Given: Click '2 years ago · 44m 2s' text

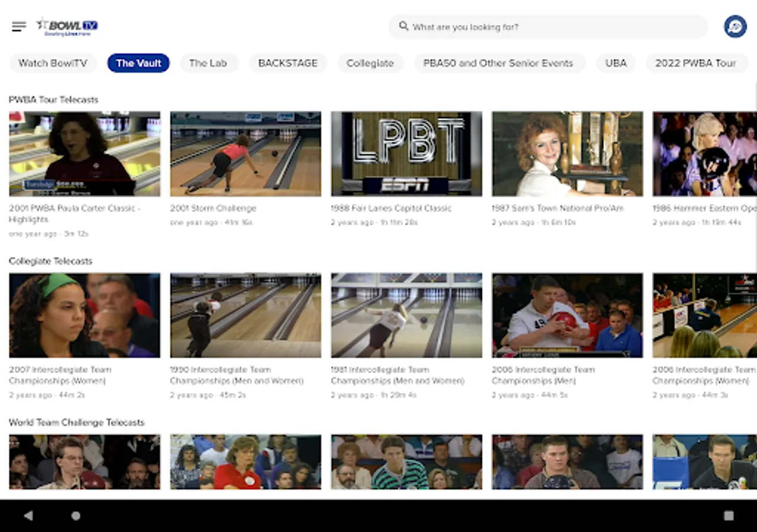Looking at the screenshot, I should click(47, 395).
